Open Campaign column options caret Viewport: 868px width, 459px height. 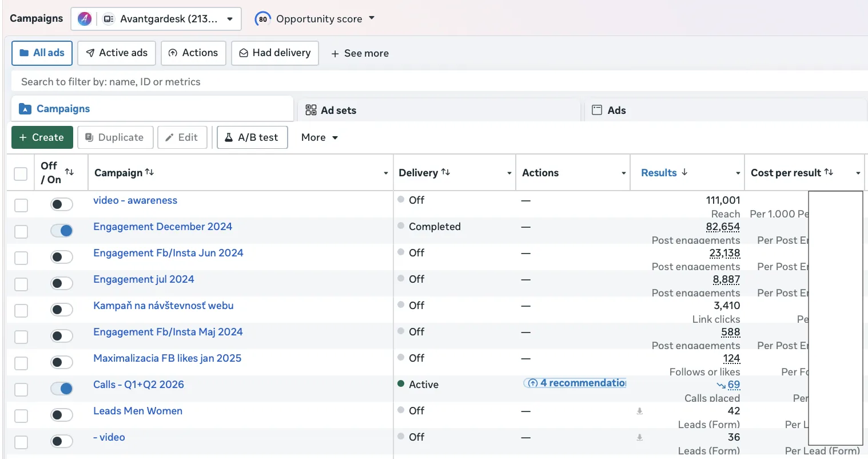click(x=386, y=173)
